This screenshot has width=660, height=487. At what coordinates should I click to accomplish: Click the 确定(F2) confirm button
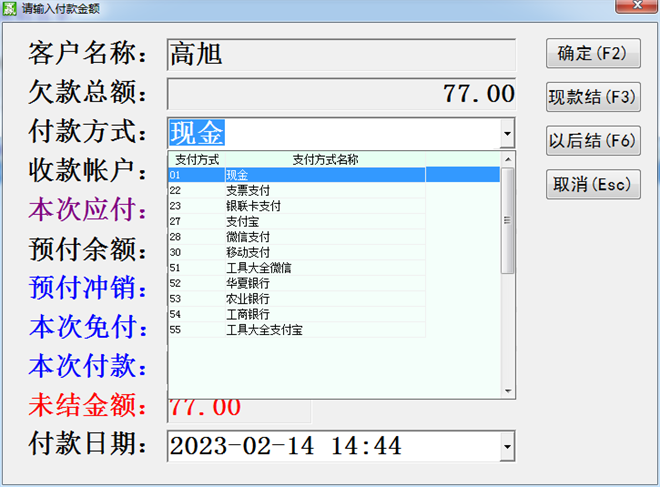593,53
